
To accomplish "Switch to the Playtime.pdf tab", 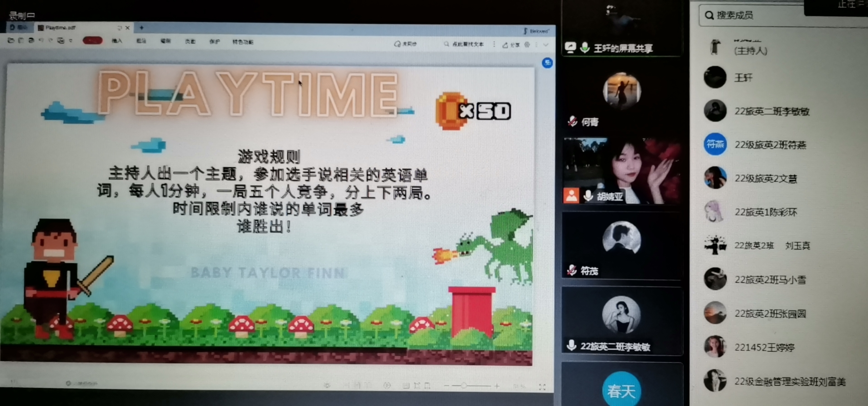I will point(61,28).
